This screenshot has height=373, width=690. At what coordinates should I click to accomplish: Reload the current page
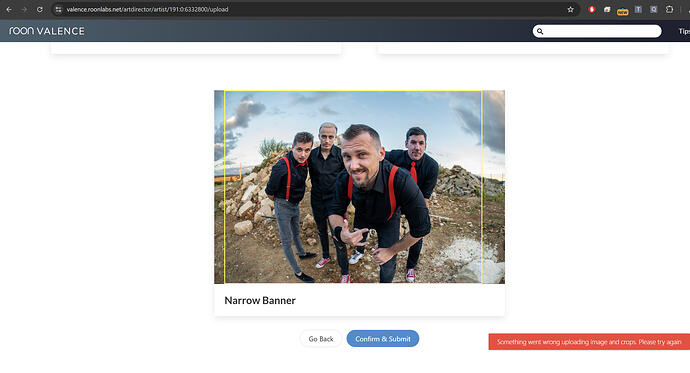coord(40,9)
